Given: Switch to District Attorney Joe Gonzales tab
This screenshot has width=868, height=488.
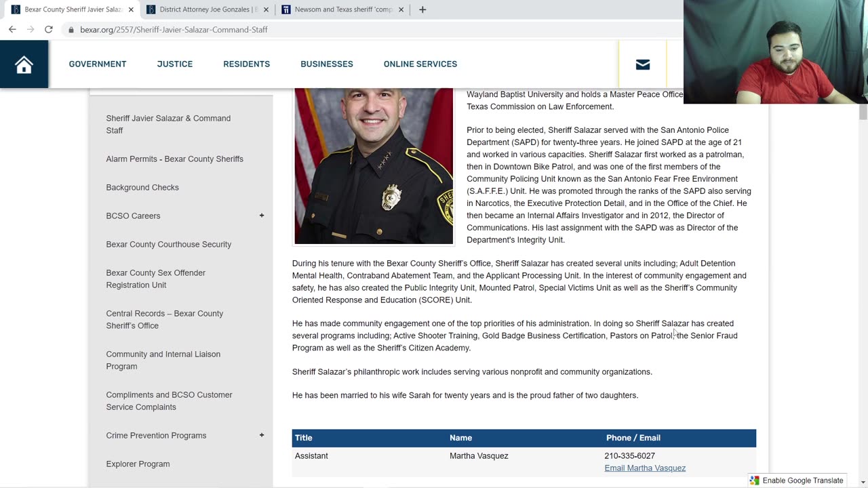Looking at the screenshot, I should pyautogui.click(x=208, y=9).
